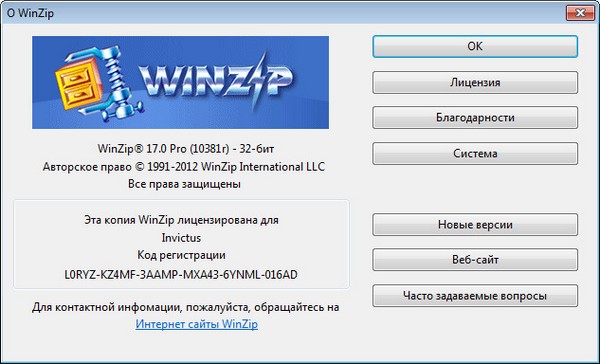The height and width of the screenshot is (364, 600).
Task: Click the Код регистрации label
Action: (x=181, y=255)
